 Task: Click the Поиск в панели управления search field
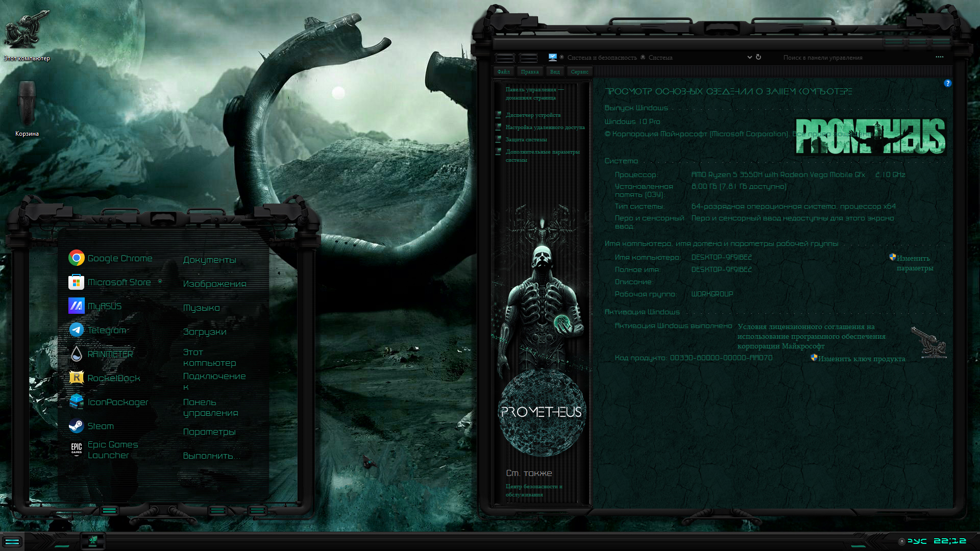822,57
